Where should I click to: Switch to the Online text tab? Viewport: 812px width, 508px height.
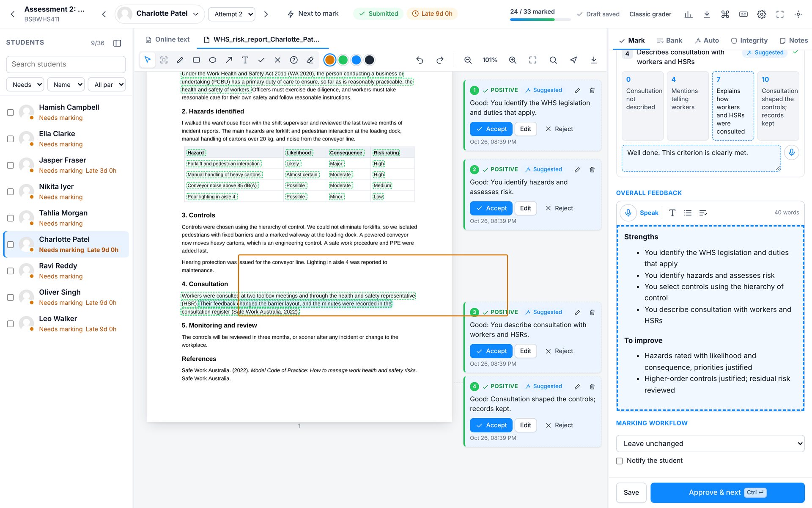tap(167, 39)
